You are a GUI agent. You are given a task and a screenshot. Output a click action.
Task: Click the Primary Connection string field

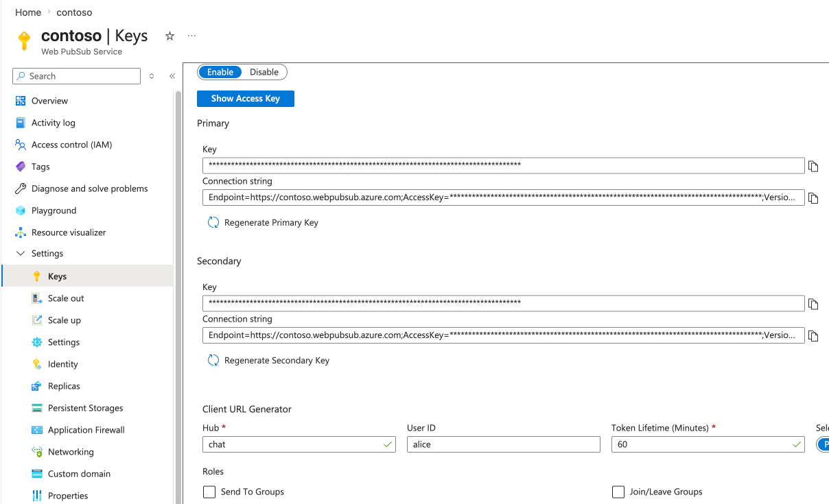point(504,197)
